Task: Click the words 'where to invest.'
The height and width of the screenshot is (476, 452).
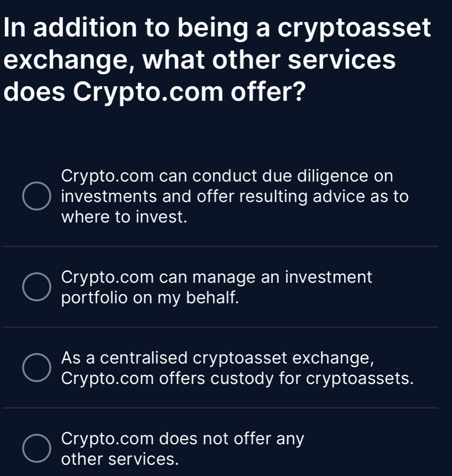Action: 124,217
